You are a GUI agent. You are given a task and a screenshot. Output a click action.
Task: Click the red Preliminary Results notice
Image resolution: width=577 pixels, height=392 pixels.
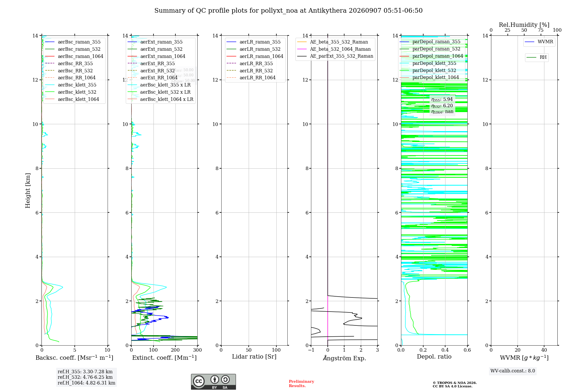point(301,384)
